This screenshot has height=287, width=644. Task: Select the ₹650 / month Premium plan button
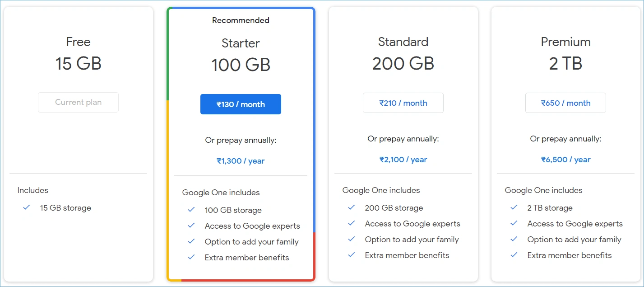[565, 103]
